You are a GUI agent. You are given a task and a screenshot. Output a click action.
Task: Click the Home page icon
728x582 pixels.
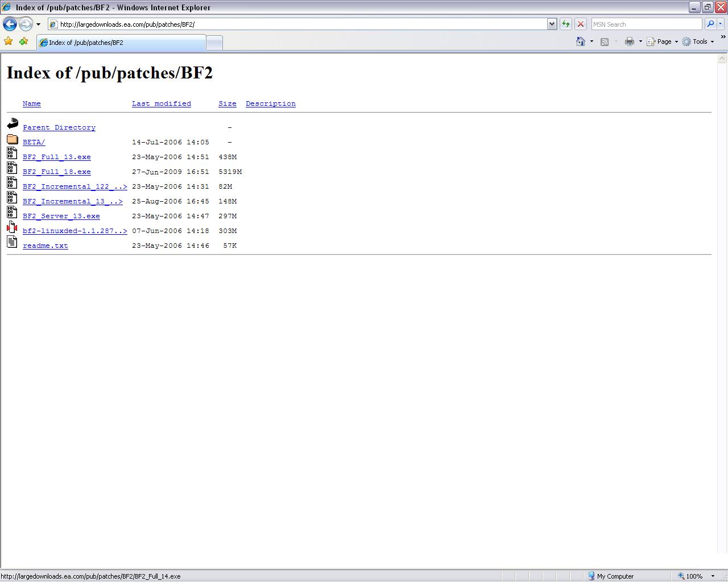click(x=581, y=41)
